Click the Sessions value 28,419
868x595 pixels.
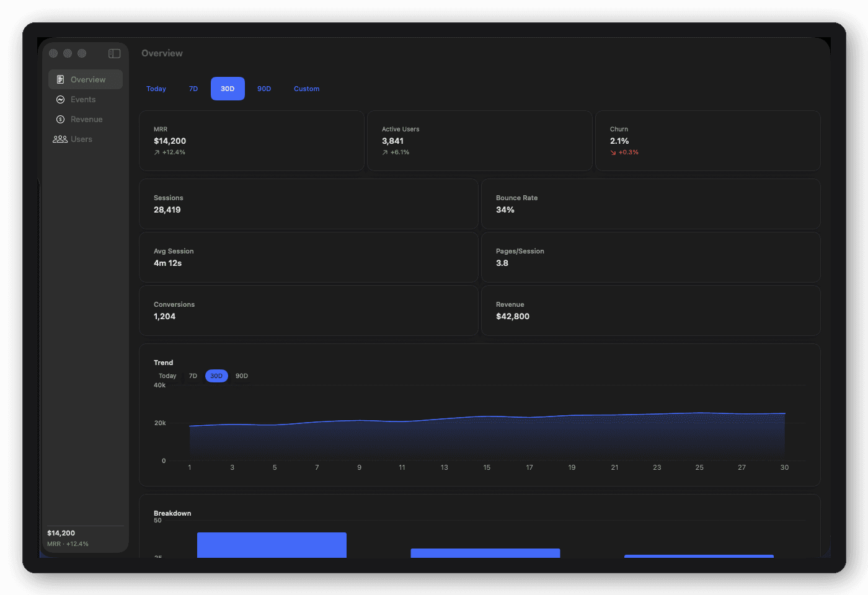tap(167, 209)
